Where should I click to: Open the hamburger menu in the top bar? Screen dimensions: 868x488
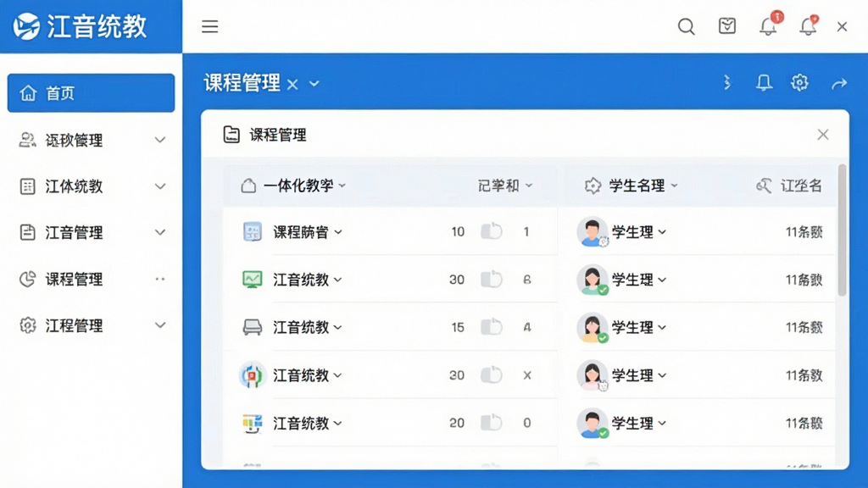point(210,26)
